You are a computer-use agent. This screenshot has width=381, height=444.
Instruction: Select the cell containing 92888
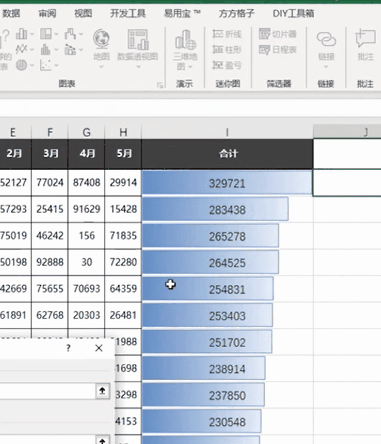pyautogui.click(x=50, y=262)
